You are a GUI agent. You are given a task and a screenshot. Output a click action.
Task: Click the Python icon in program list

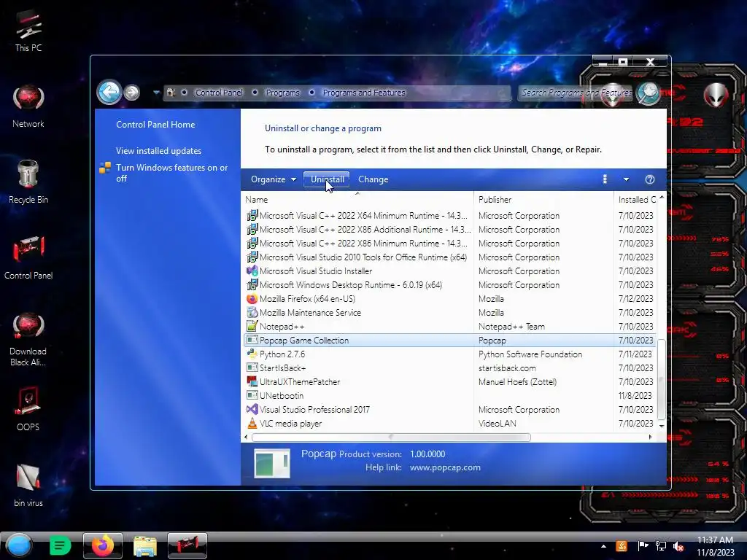[252, 354]
